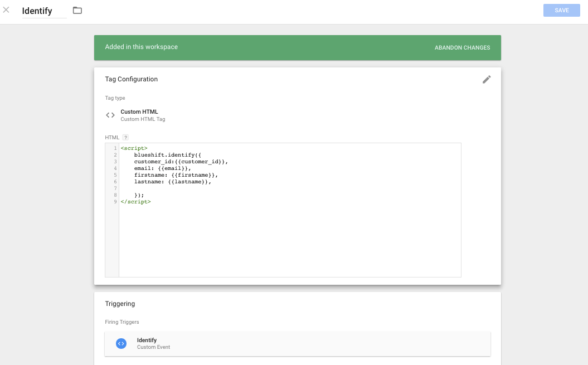The width and height of the screenshot is (588, 365).
Task: Click the lastname code line
Action: [173, 182]
